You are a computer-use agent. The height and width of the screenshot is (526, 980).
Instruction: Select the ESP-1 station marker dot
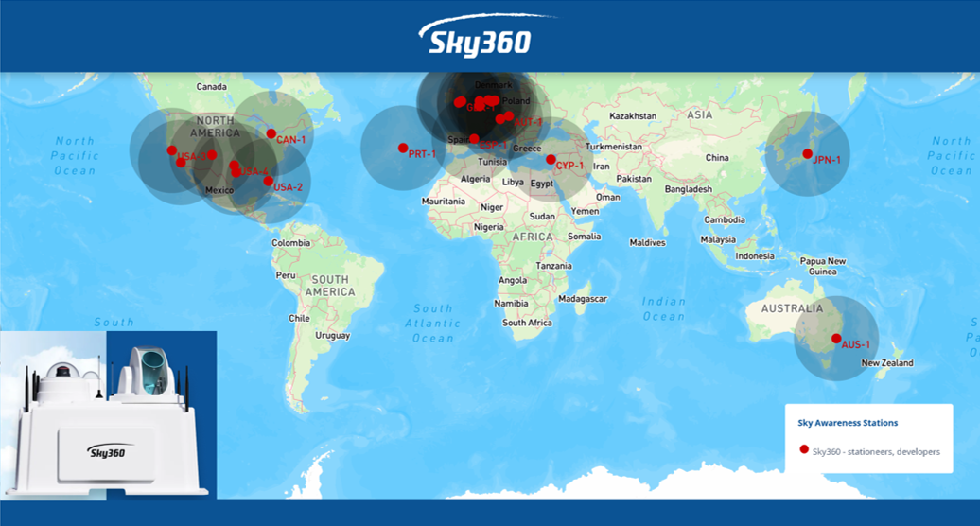(x=474, y=139)
